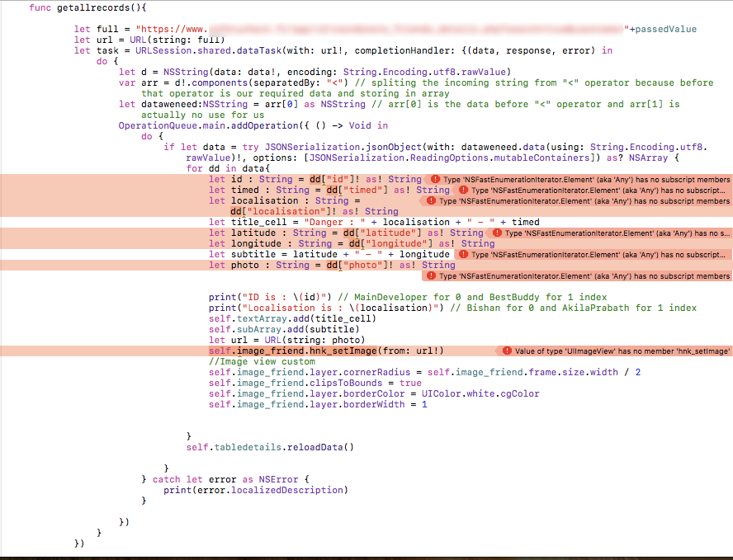The height and width of the screenshot is (560, 733).
Task: Click the 'reloadData()' call
Action: 320,448
